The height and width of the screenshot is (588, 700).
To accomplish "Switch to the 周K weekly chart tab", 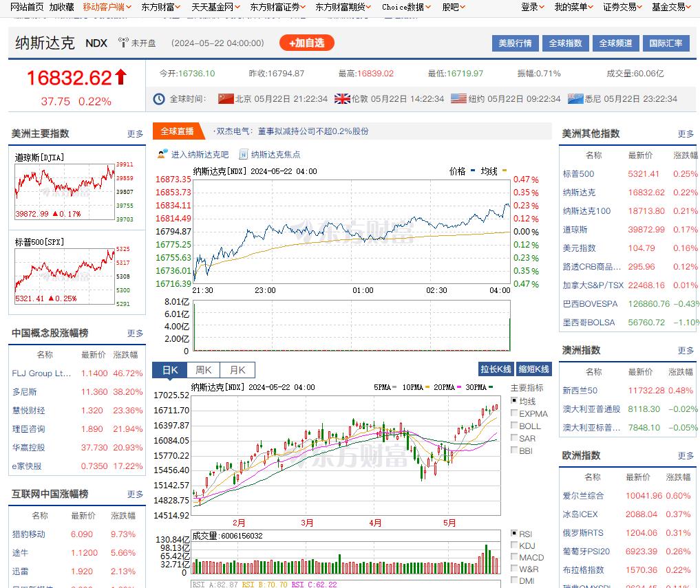I will pos(204,370).
